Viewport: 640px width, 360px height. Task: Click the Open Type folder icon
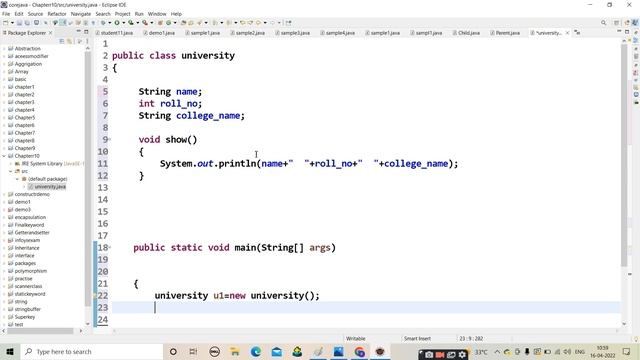pos(183,23)
